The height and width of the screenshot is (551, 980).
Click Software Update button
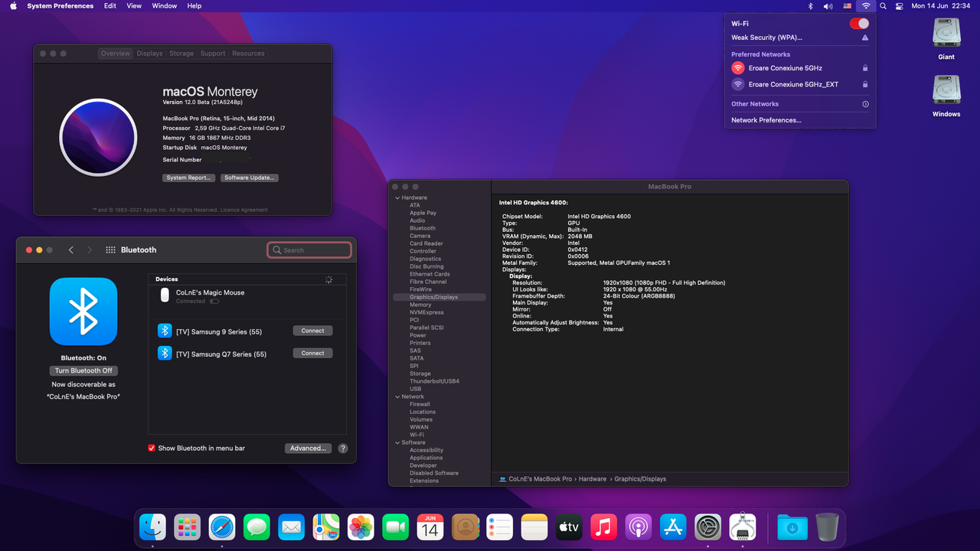250,178
